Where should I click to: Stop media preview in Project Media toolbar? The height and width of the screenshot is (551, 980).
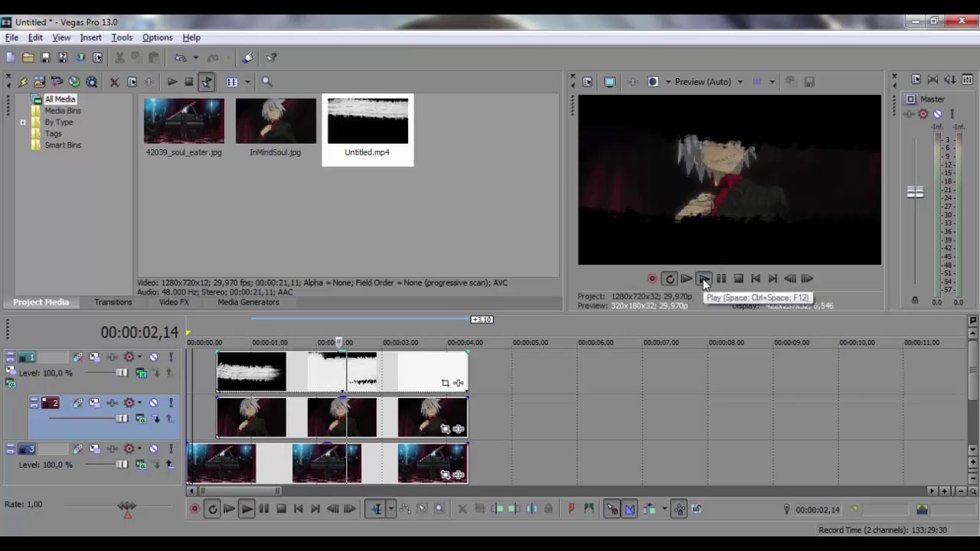(188, 82)
